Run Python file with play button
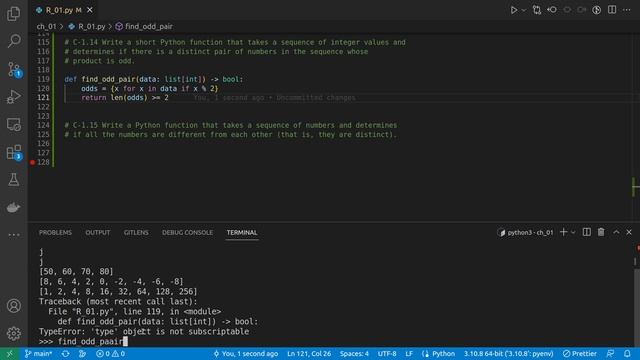 514,10
